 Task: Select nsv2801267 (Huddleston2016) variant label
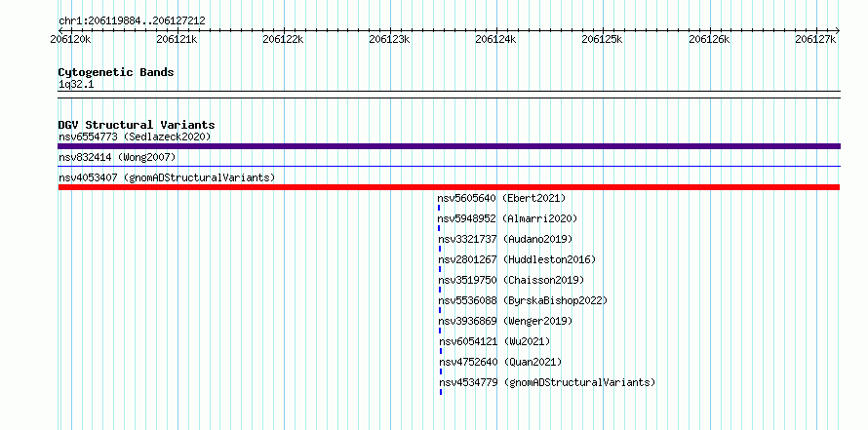(x=517, y=259)
